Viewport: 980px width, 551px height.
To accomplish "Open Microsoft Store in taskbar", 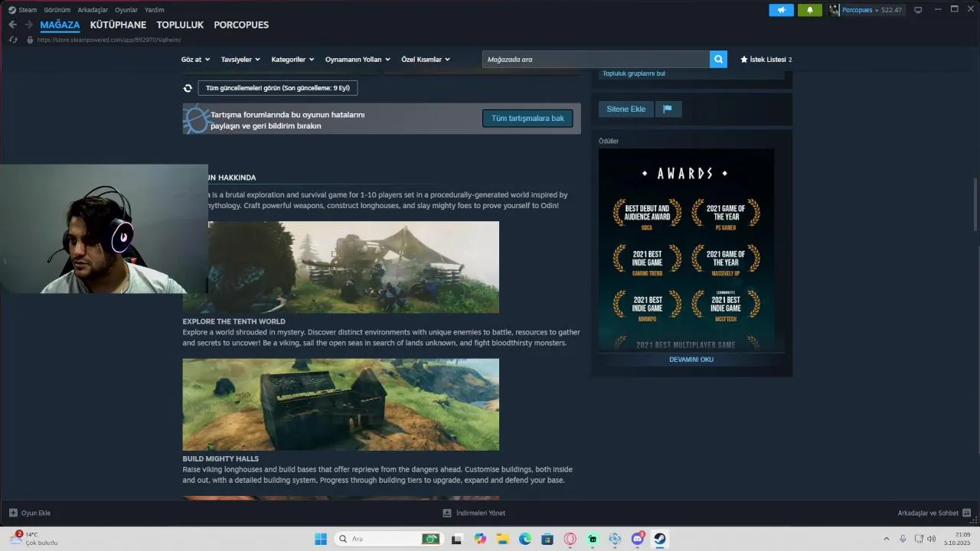I will pos(547,539).
